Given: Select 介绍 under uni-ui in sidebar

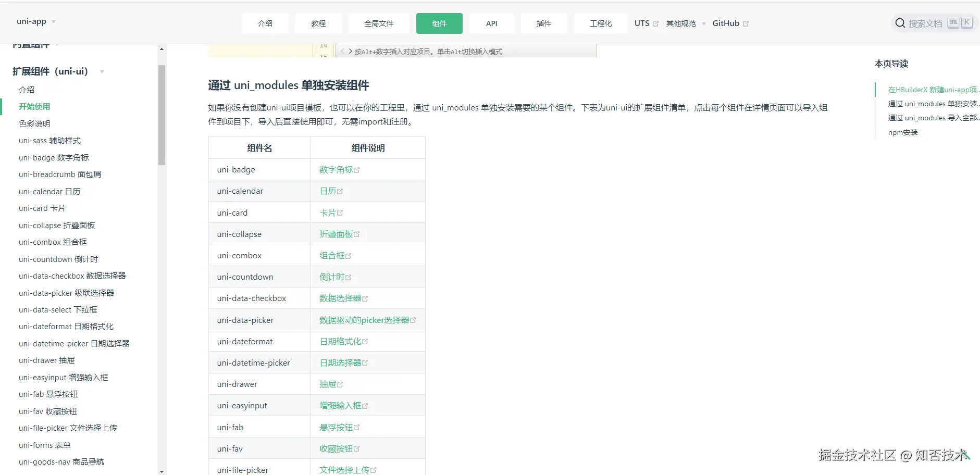Looking at the screenshot, I should 27,90.
